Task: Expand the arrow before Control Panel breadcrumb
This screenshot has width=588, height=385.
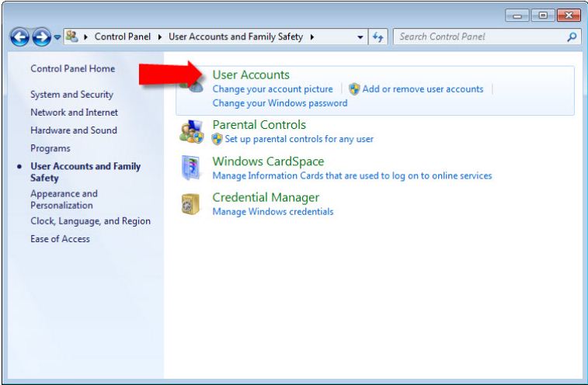Action: click(85, 36)
